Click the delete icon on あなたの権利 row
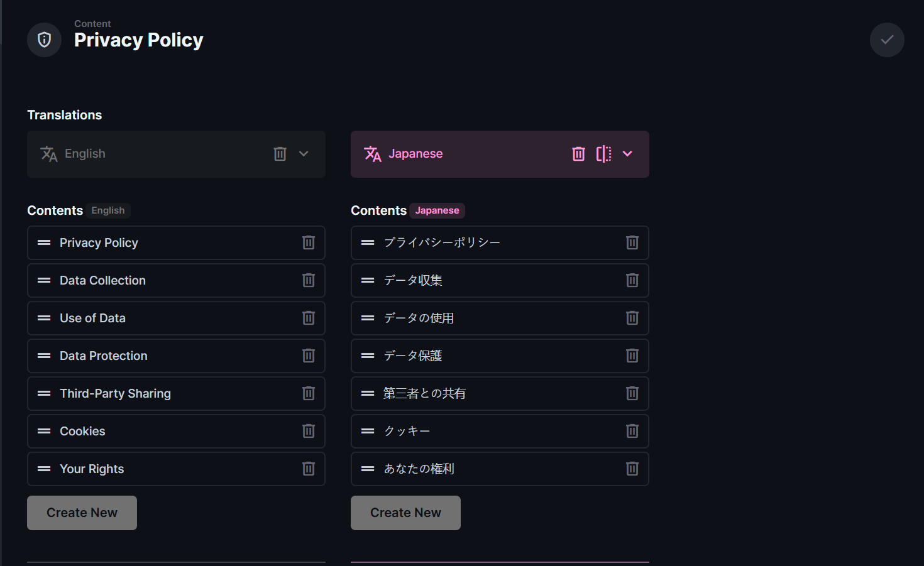The image size is (924, 566). pos(632,469)
